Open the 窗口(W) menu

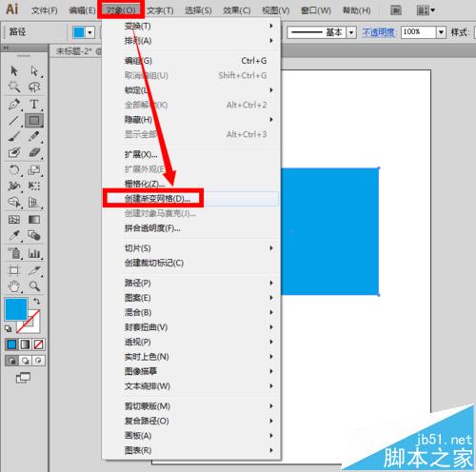coord(316,10)
